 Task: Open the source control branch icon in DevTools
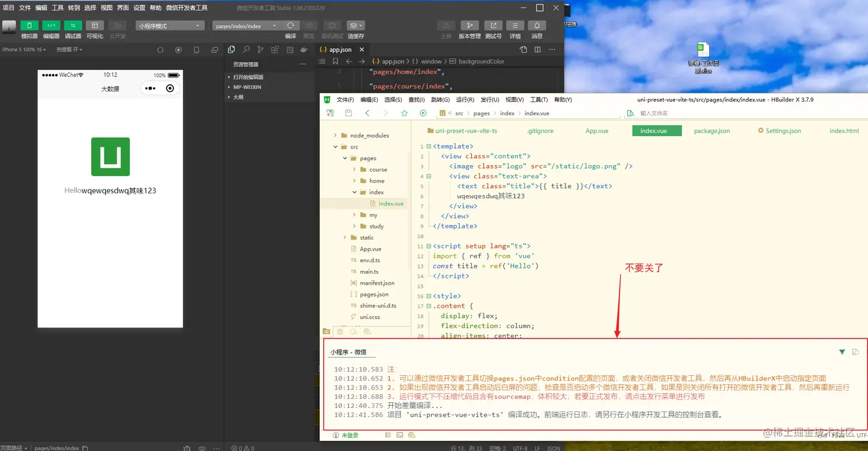(x=261, y=50)
